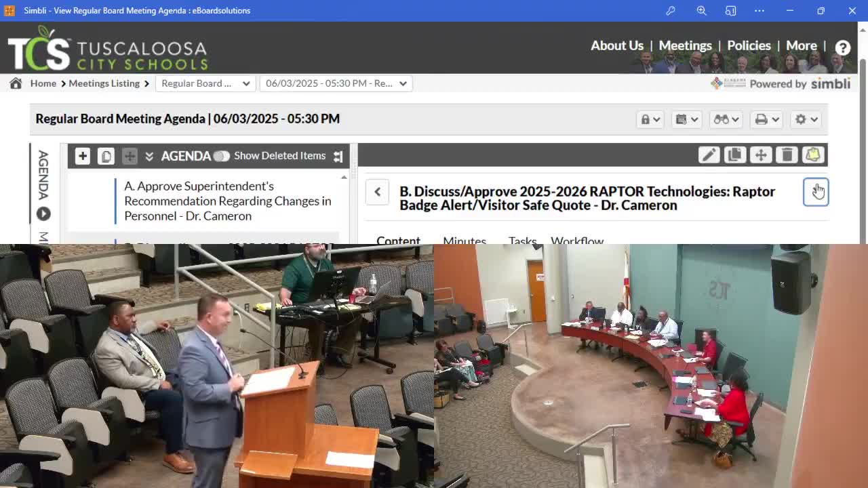This screenshot has height=488, width=868.
Task: Switch to the Workflow tab
Action: pyautogui.click(x=577, y=240)
